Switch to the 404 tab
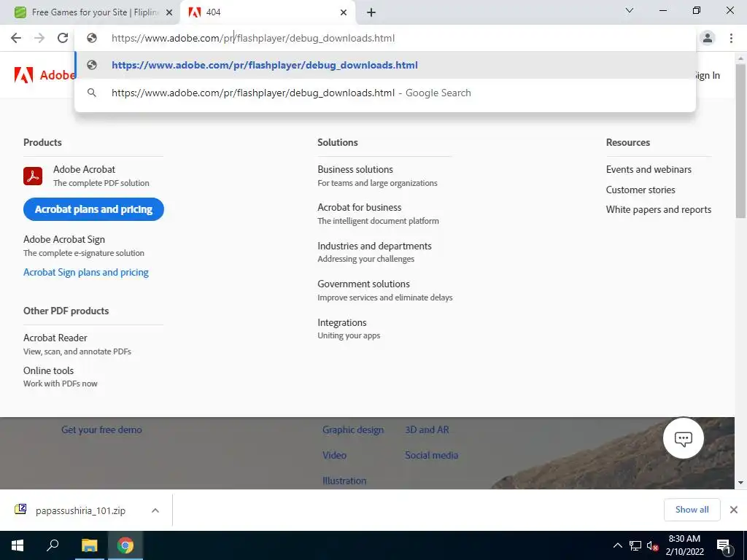Viewport: 747px width, 560px height. click(x=267, y=12)
